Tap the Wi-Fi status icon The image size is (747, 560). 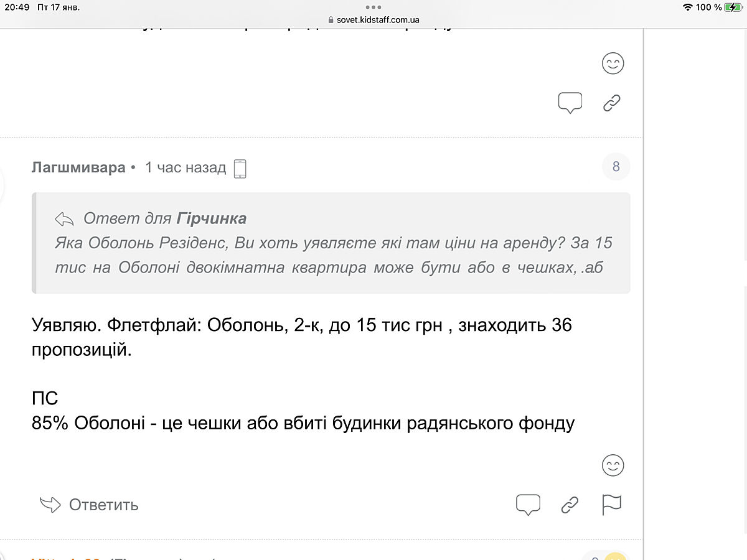tap(687, 7)
